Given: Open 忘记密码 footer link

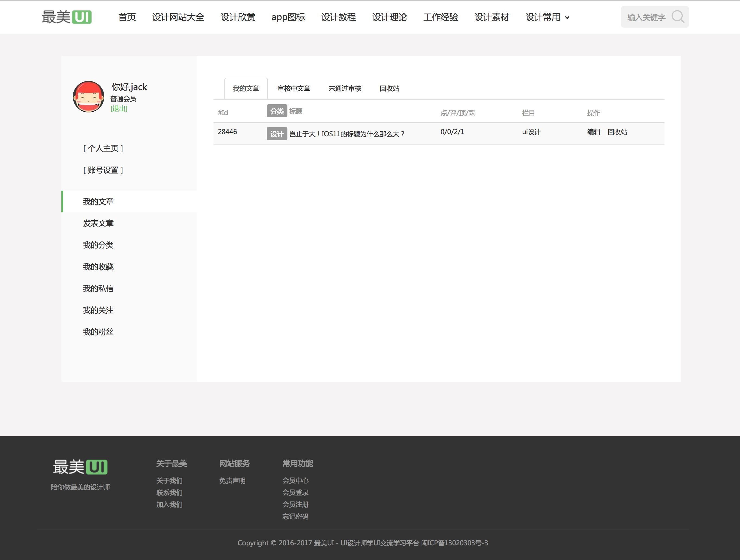Looking at the screenshot, I should pyautogui.click(x=295, y=516).
